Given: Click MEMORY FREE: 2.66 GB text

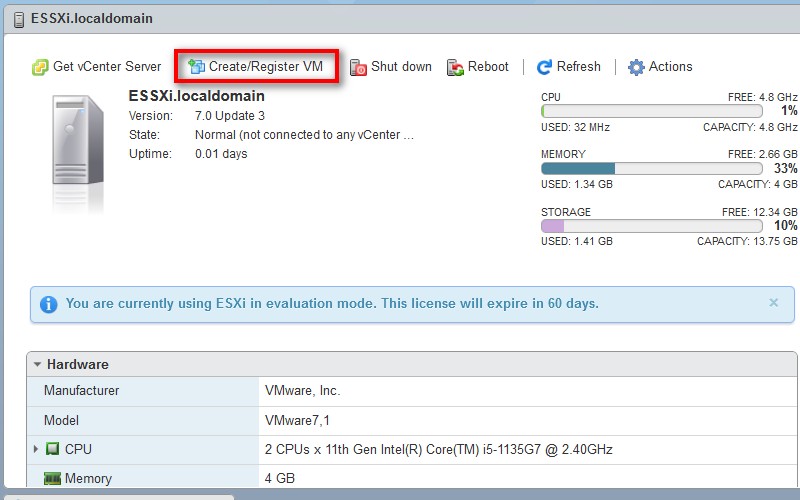Looking at the screenshot, I should coord(762,154).
